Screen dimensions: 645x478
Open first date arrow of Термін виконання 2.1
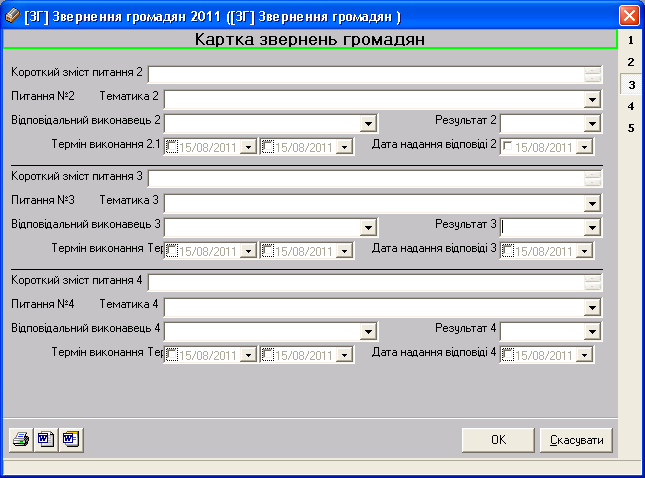pyautogui.click(x=248, y=147)
